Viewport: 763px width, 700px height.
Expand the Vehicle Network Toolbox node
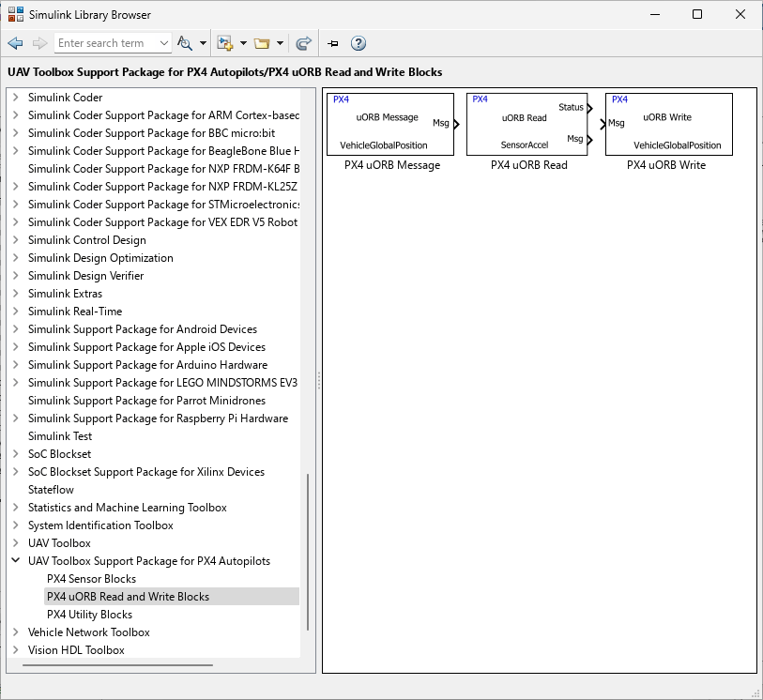16,632
